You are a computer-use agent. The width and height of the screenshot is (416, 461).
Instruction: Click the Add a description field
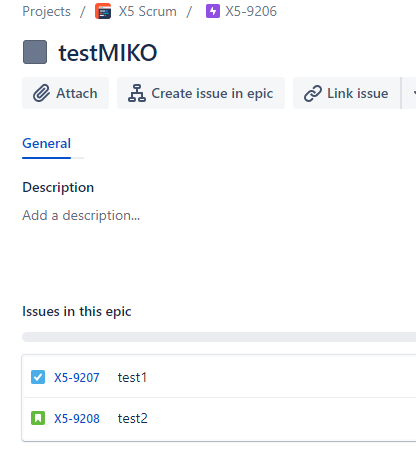[x=81, y=215]
